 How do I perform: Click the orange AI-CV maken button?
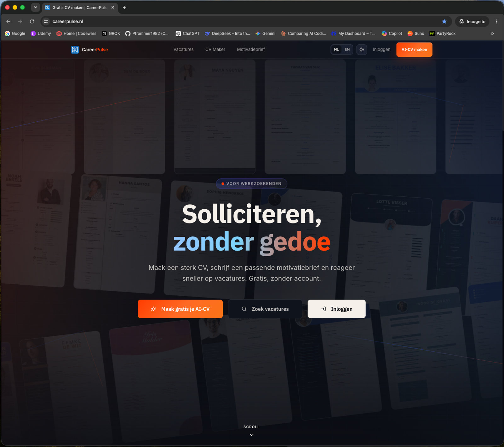click(414, 49)
